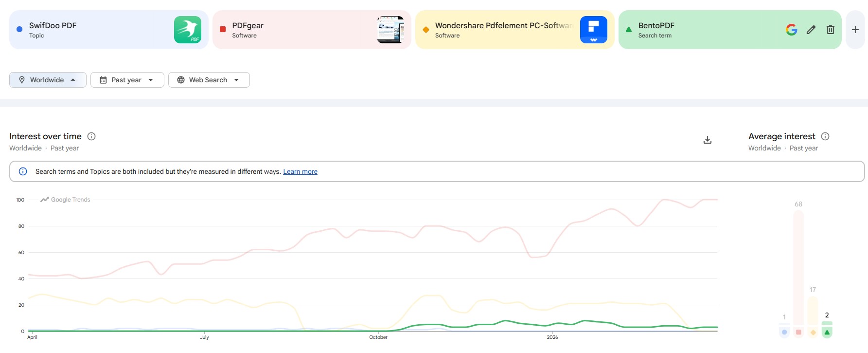Add a new comparison term

click(855, 30)
